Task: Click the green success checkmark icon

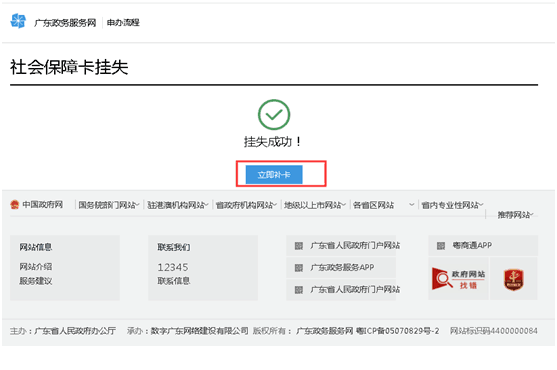Action: pos(274,115)
